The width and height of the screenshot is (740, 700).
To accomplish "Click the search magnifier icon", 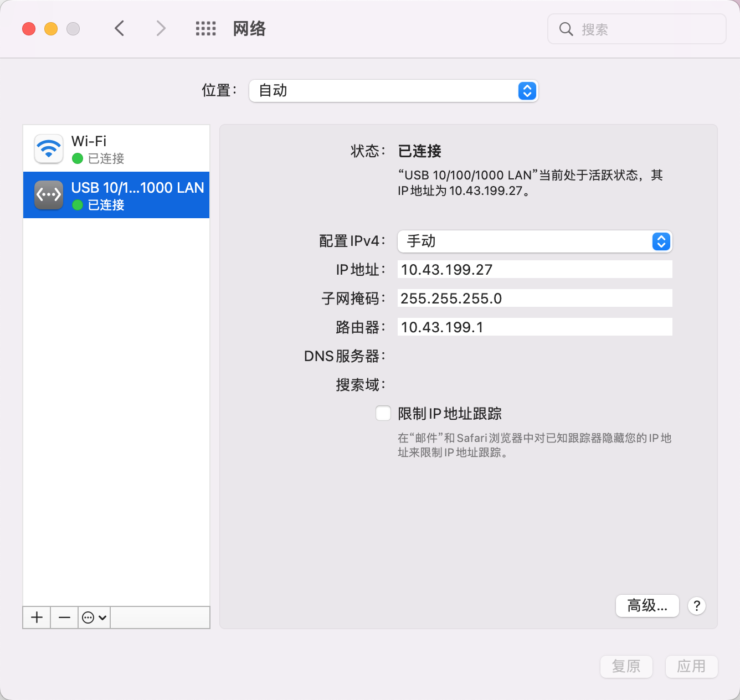I will coord(566,29).
